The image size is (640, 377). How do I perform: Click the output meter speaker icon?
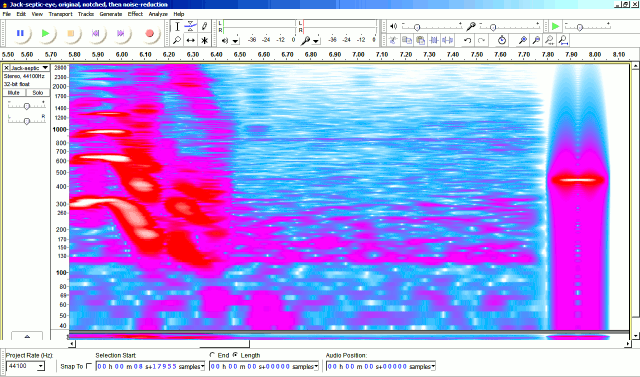coord(225,40)
